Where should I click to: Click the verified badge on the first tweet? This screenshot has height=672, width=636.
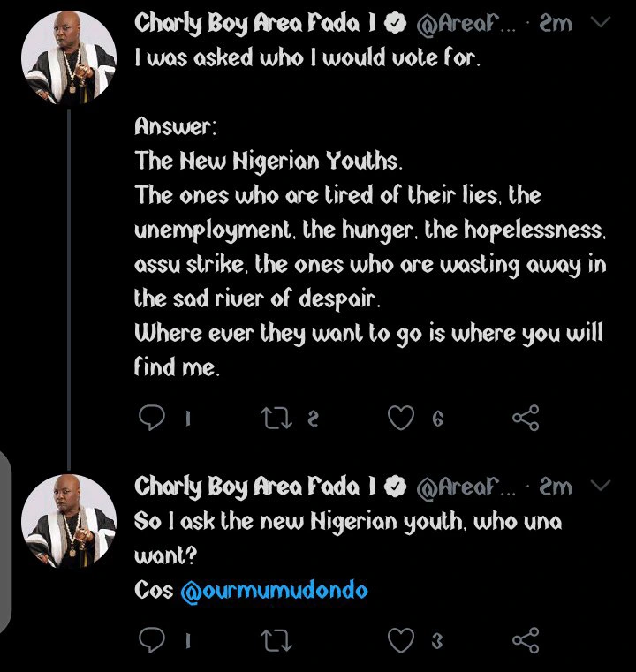[x=397, y=25]
